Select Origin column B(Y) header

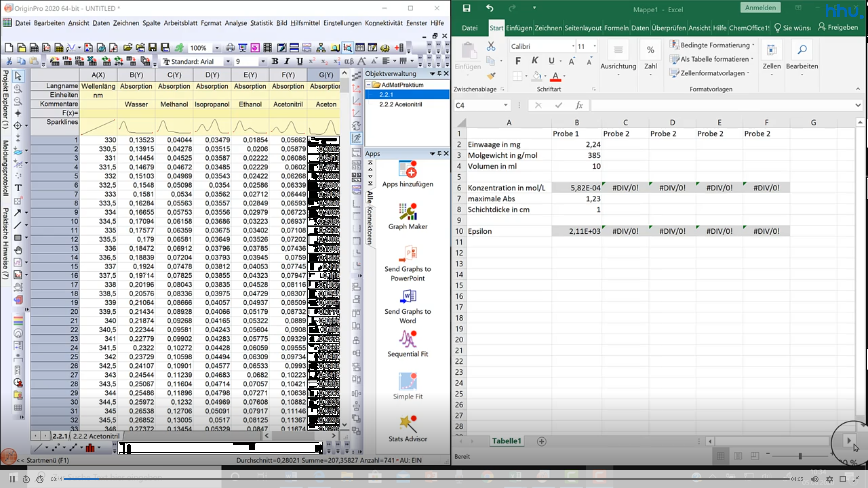tap(137, 75)
